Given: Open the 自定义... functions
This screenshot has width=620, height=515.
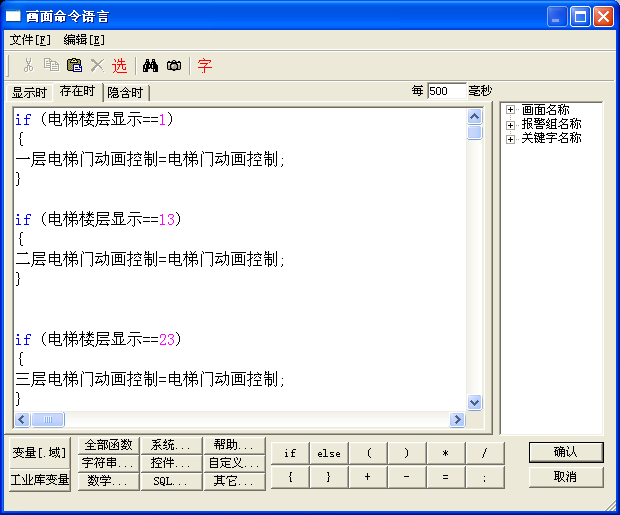Looking at the screenshot, I should tap(234, 463).
